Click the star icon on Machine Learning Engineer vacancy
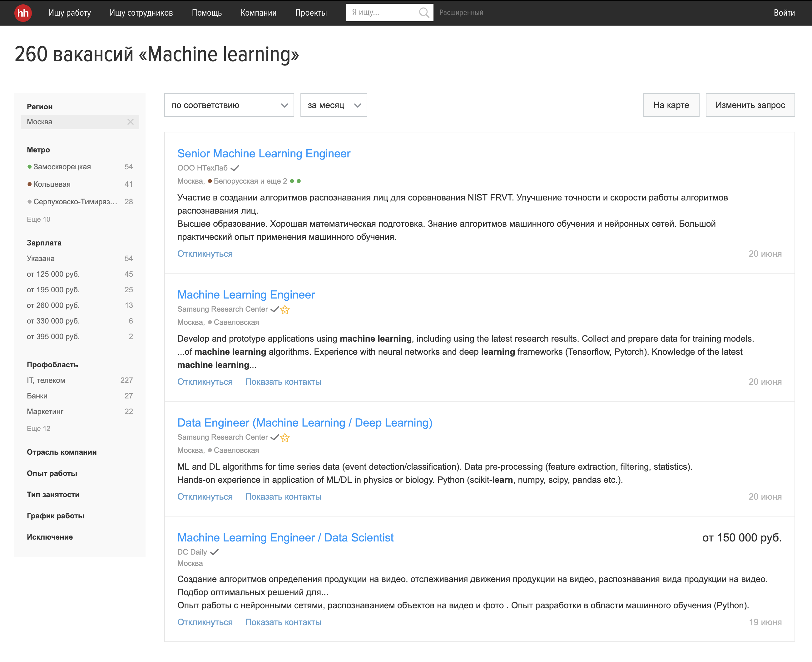 [x=285, y=309]
